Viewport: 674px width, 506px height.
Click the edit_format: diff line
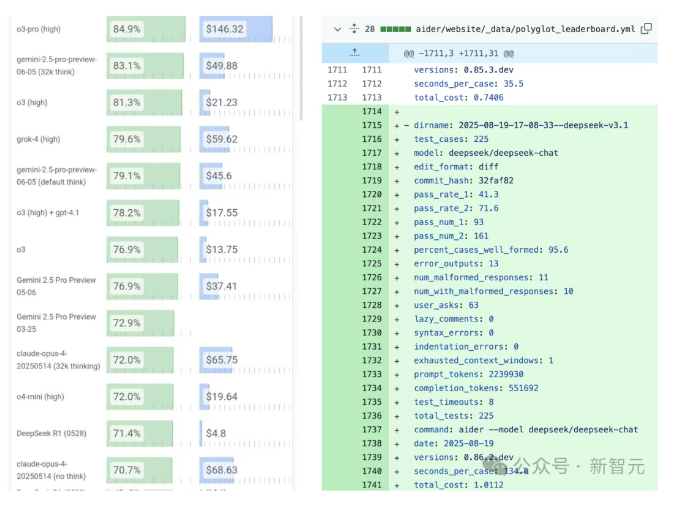pyautogui.click(x=456, y=167)
